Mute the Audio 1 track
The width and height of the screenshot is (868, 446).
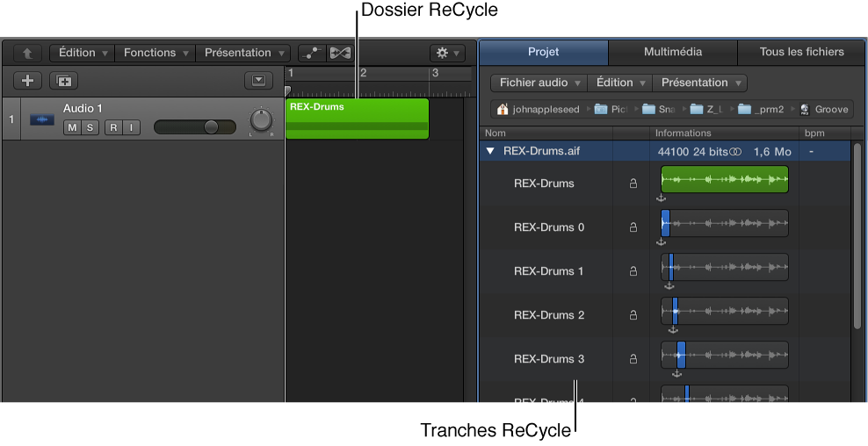(x=72, y=128)
